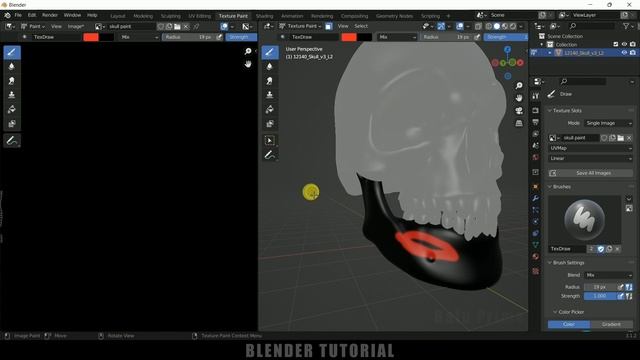640x360 pixels.
Task: Toggle 12140_Skull object visibility eye
Action: (x=624, y=53)
